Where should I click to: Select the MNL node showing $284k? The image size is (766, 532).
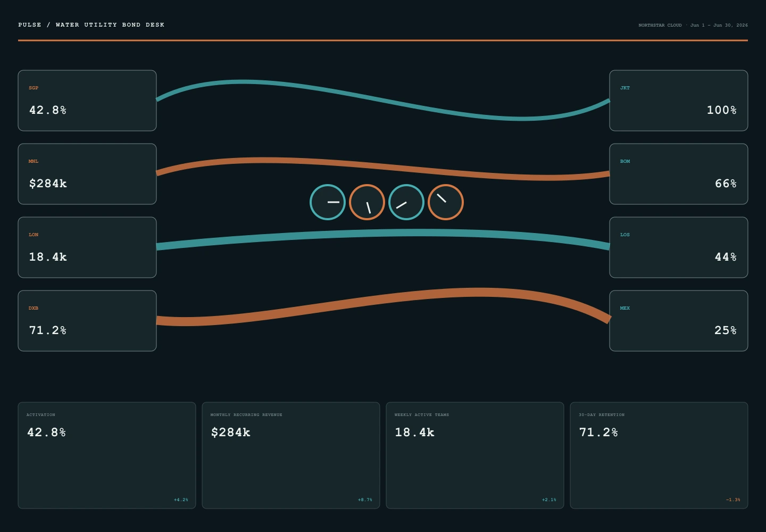(87, 174)
